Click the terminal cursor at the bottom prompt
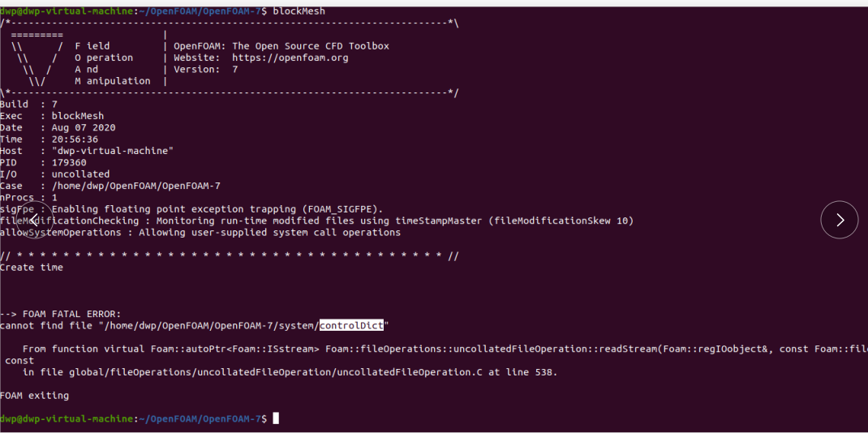Image resolution: width=868 pixels, height=433 pixels. coord(276,418)
